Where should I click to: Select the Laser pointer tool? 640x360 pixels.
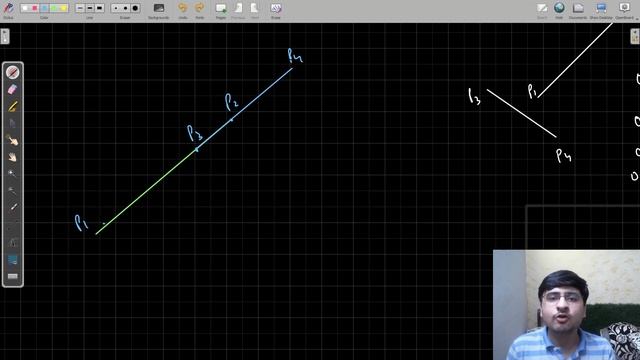(13, 207)
